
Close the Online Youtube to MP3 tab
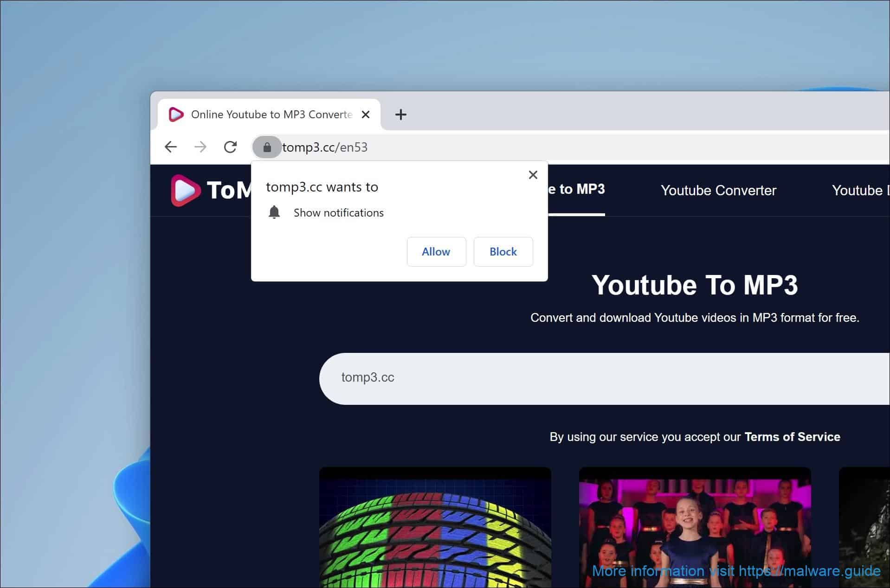tap(366, 115)
